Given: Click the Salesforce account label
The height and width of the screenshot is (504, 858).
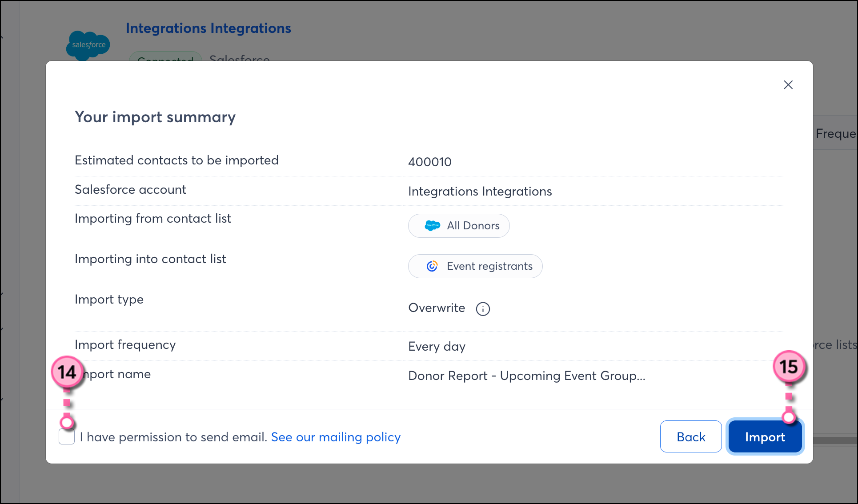Looking at the screenshot, I should (130, 190).
